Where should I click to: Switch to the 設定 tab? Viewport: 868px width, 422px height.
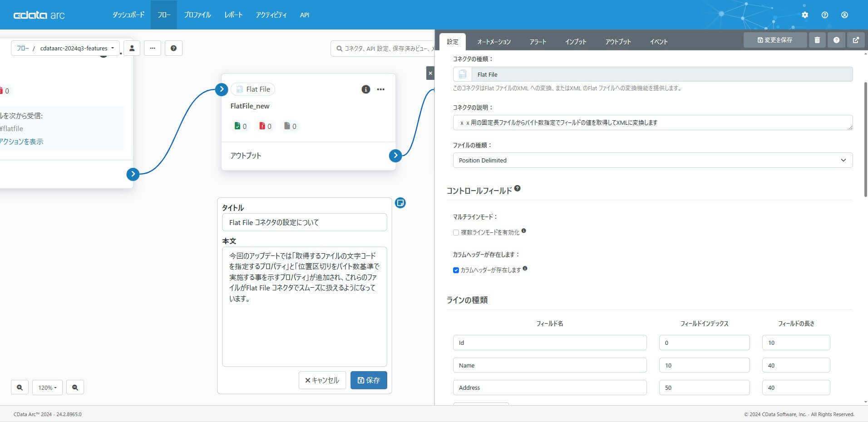[x=453, y=42]
